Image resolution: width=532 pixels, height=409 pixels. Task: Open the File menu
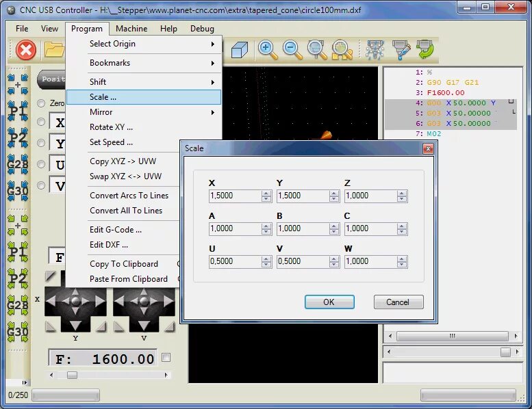pyautogui.click(x=22, y=29)
